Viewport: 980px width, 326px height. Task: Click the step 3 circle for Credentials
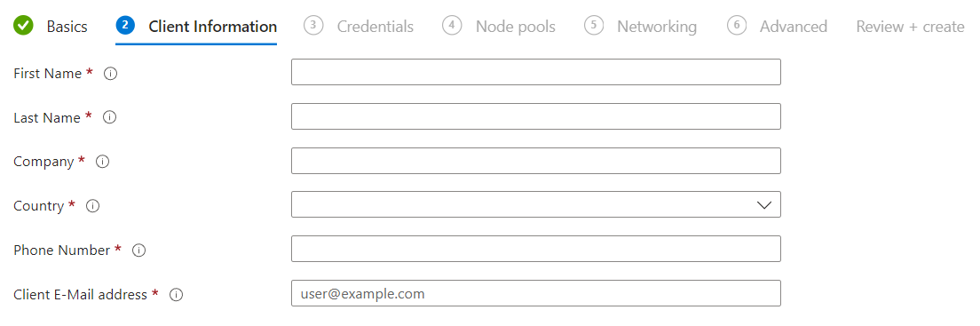pos(313,26)
